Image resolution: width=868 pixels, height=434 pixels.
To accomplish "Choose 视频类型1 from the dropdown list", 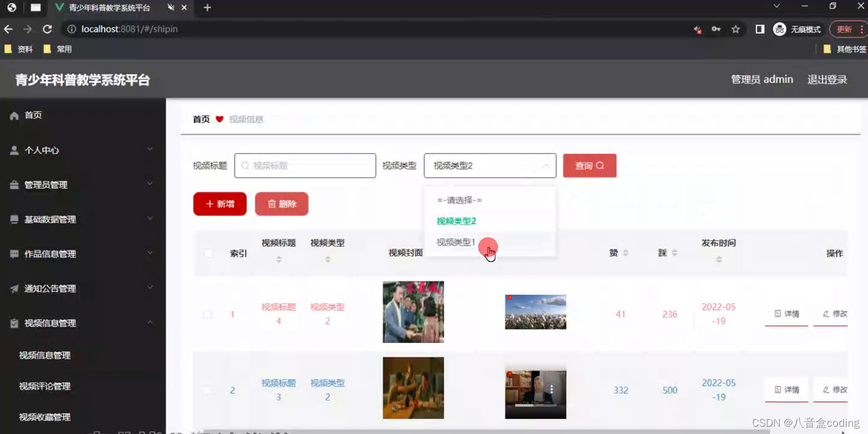I will 490,242.
